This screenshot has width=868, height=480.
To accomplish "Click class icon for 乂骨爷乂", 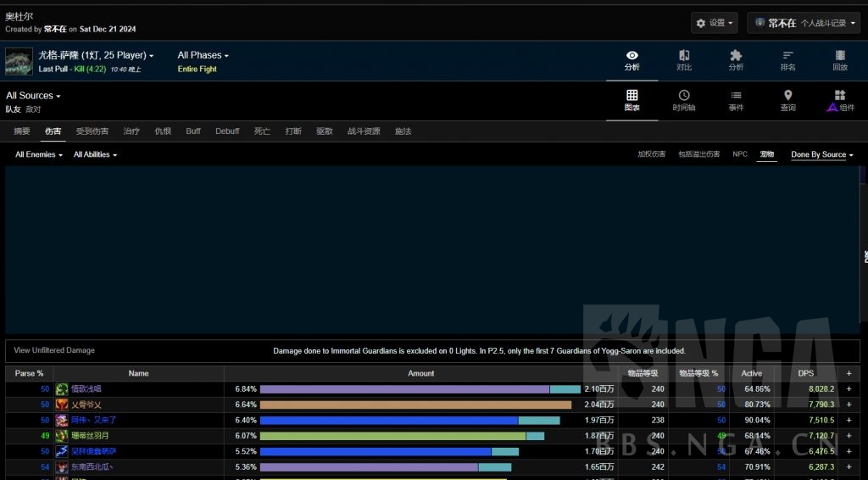I will coord(61,405).
